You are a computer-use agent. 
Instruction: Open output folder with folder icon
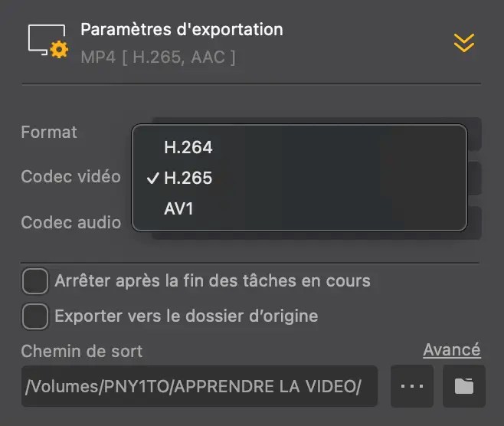click(x=464, y=386)
